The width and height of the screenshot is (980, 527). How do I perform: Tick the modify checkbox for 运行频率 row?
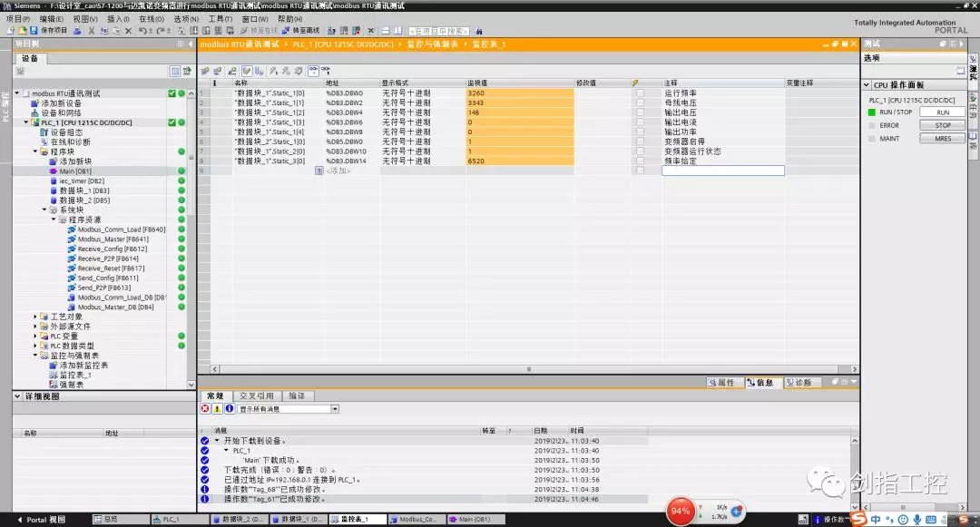[640, 93]
